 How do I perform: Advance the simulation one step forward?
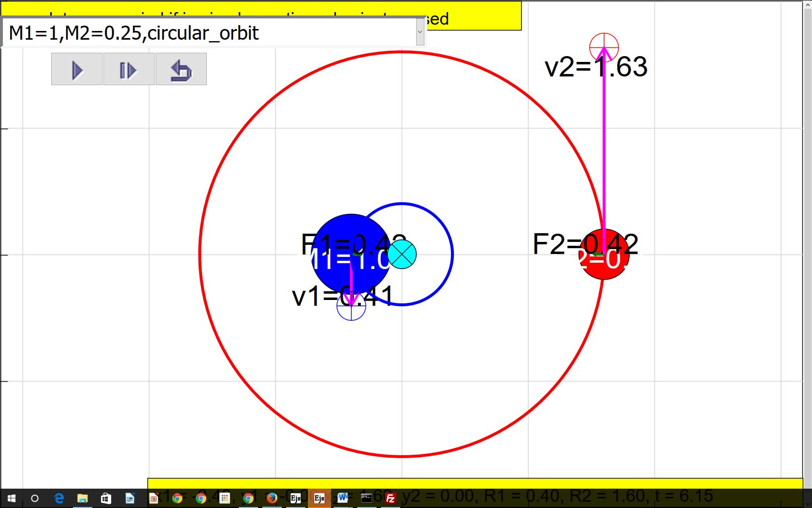(129, 69)
